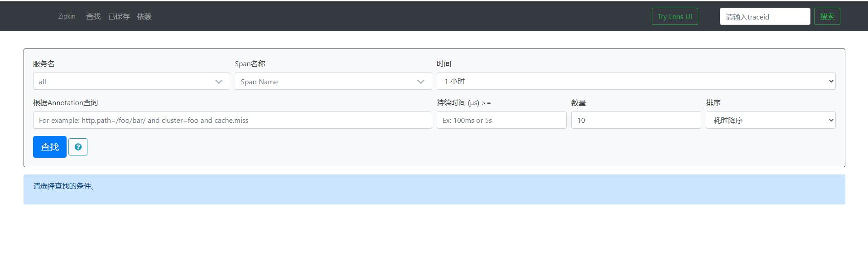Viewport: 868px width, 257px height.
Task: Expand the 时间 '1 小时' dropdown
Action: [636, 81]
